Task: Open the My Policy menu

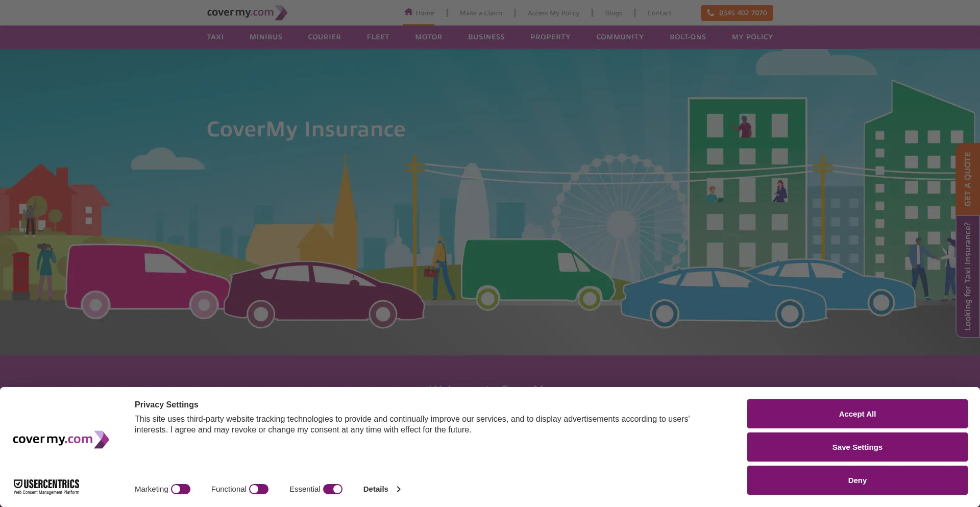Action: click(752, 37)
